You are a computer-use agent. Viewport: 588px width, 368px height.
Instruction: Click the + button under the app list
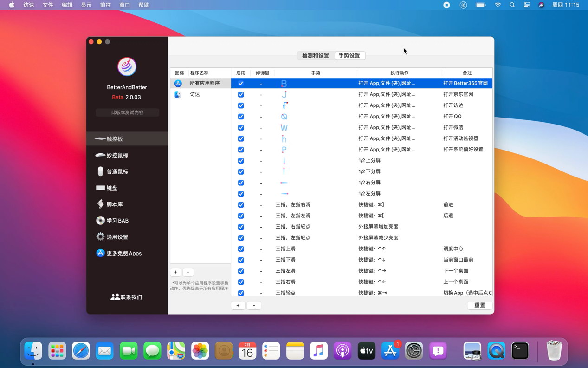[x=175, y=272]
